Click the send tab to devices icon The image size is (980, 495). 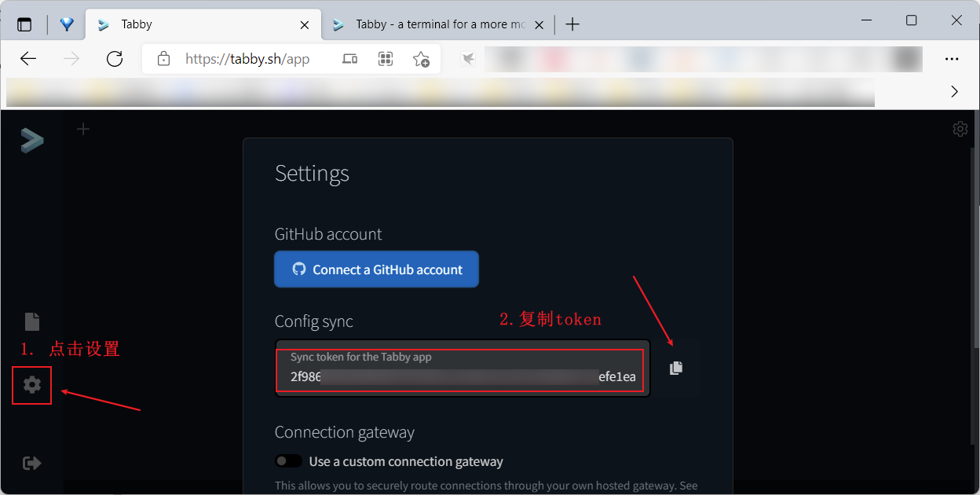pyautogui.click(x=350, y=59)
